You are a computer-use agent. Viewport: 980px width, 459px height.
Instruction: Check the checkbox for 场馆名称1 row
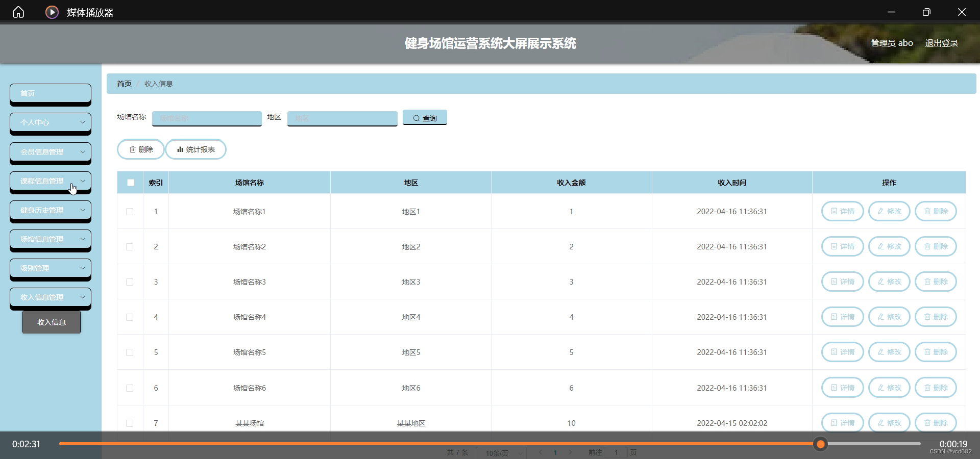tap(130, 212)
